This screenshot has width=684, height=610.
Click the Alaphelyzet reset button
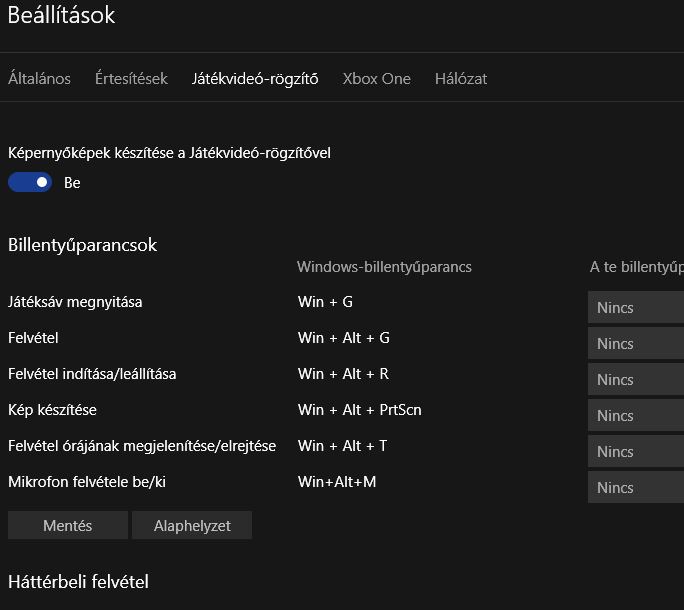192,525
